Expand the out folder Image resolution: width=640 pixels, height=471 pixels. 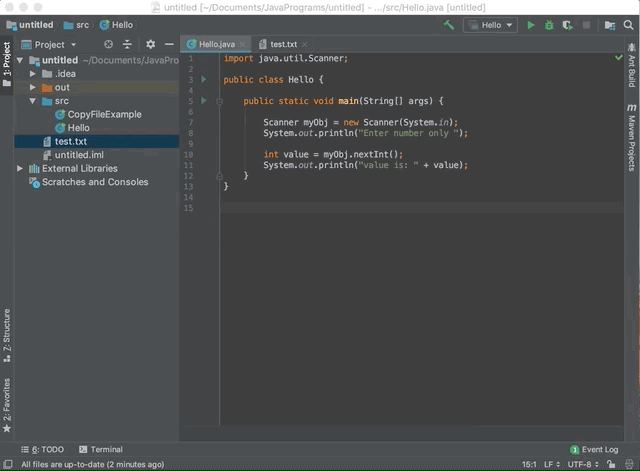click(33, 87)
